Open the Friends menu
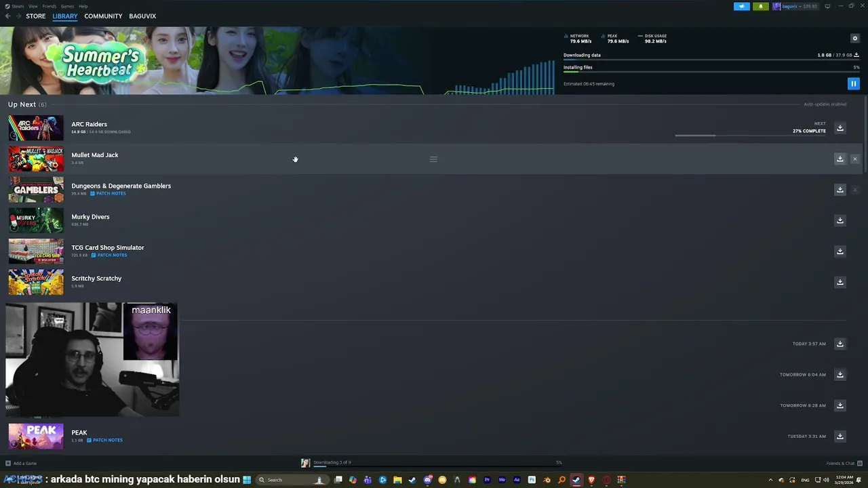Viewport: 868px width, 488px height. 50,6
